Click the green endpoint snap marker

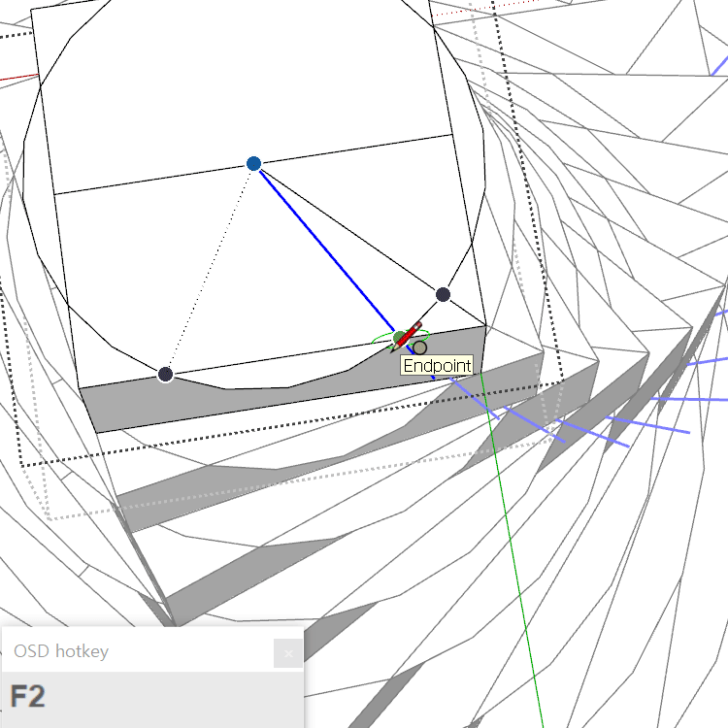(399, 338)
